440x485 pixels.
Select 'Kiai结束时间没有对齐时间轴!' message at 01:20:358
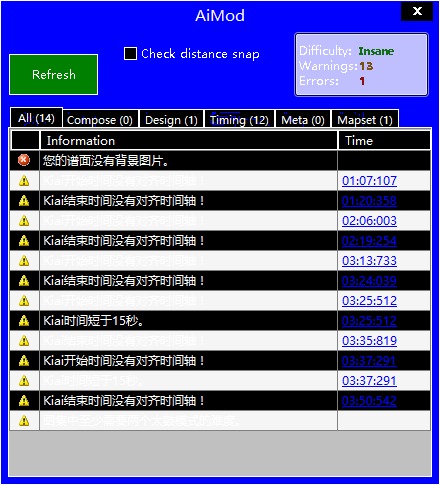point(124,201)
